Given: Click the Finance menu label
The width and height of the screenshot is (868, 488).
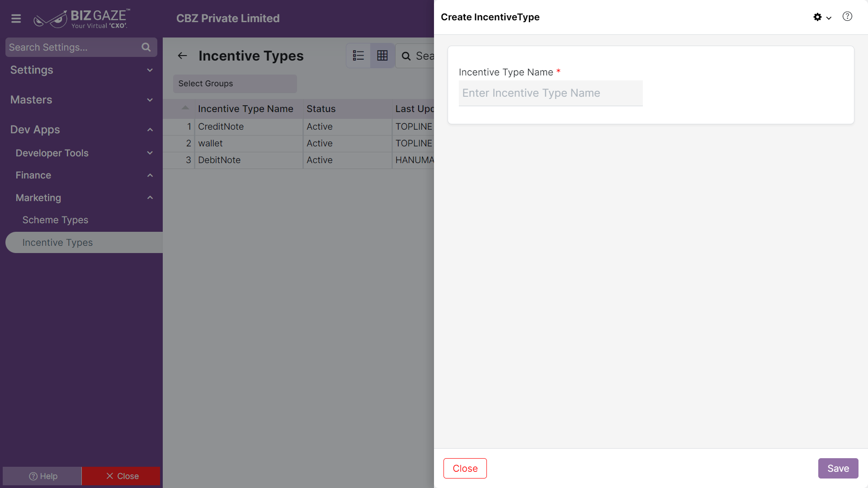Looking at the screenshot, I should tap(33, 175).
